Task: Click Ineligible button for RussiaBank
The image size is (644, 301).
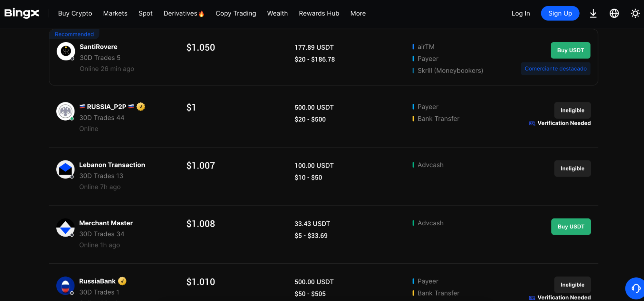Action: click(572, 285)
